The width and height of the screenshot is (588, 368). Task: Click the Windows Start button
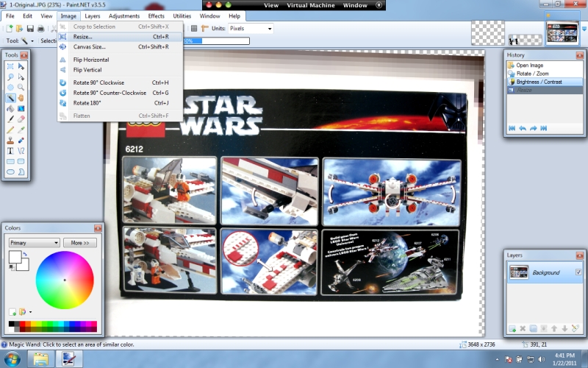11,359
